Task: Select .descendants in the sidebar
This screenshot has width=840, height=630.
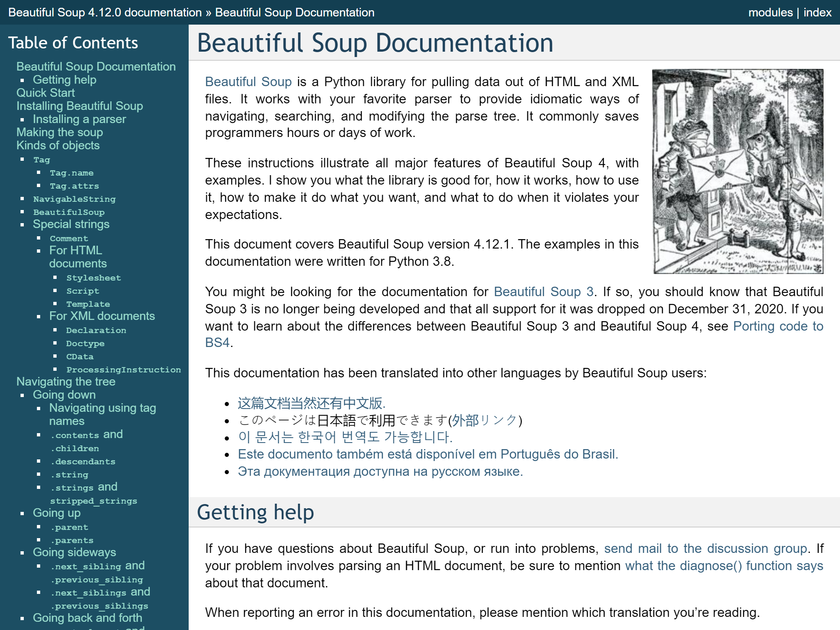Action: pyautogui.click(x=82, y=461)
